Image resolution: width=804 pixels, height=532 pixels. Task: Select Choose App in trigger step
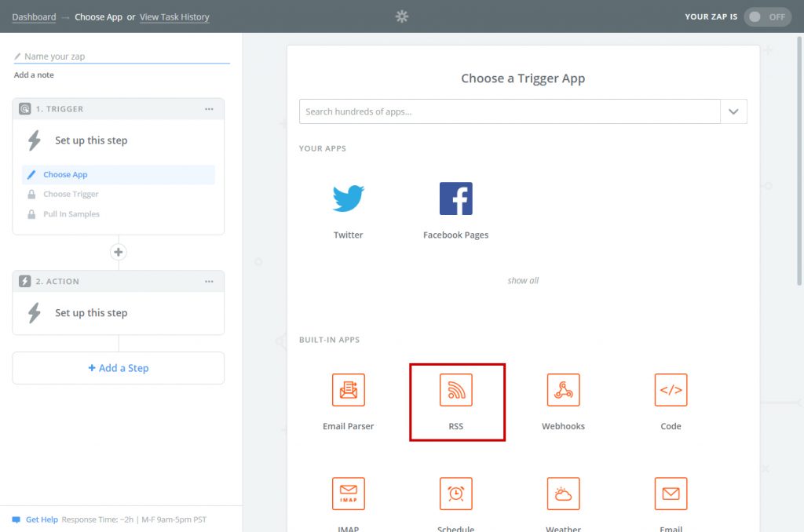pos(65,175)
